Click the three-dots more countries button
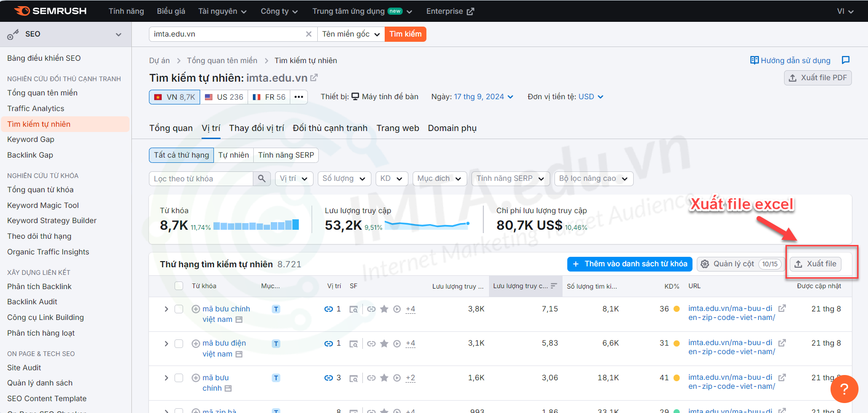868x413 pixels. click(299, 97)
